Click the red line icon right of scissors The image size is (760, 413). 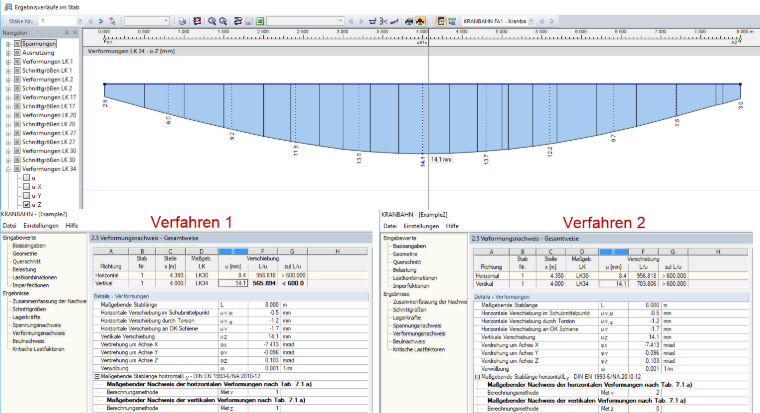click(x=395, y=21)
